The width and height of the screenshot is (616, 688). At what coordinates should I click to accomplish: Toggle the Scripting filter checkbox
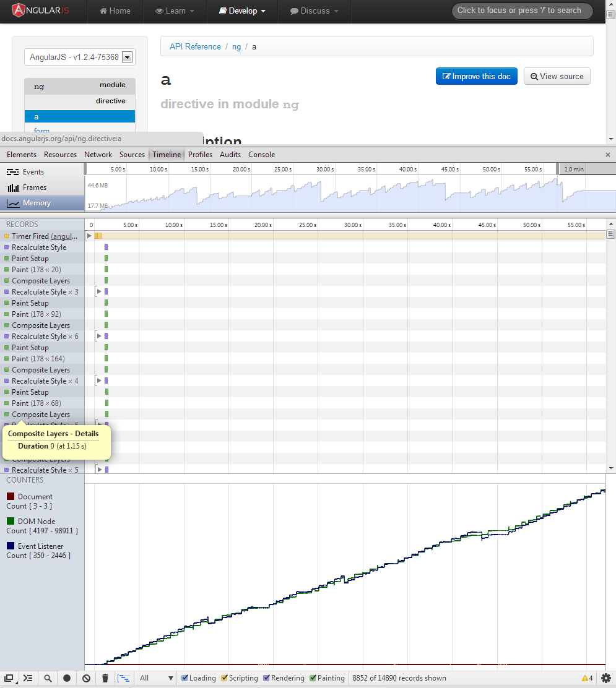click(224, 678)
